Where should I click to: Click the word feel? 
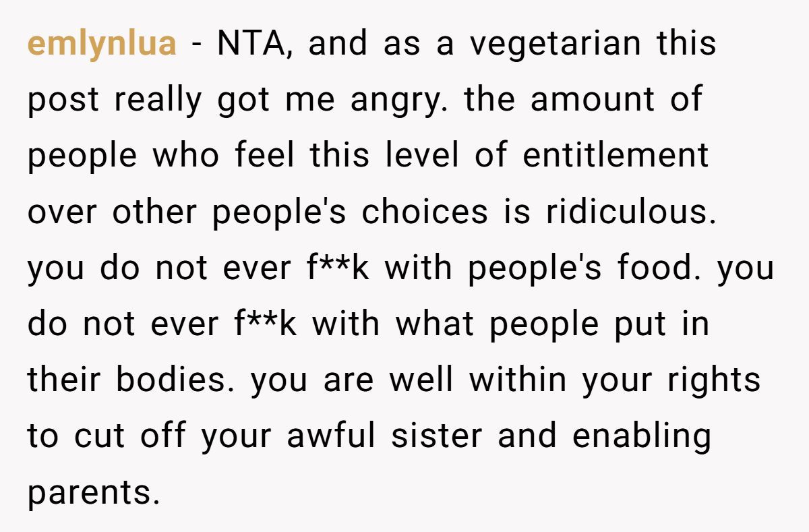coord(264,156)
